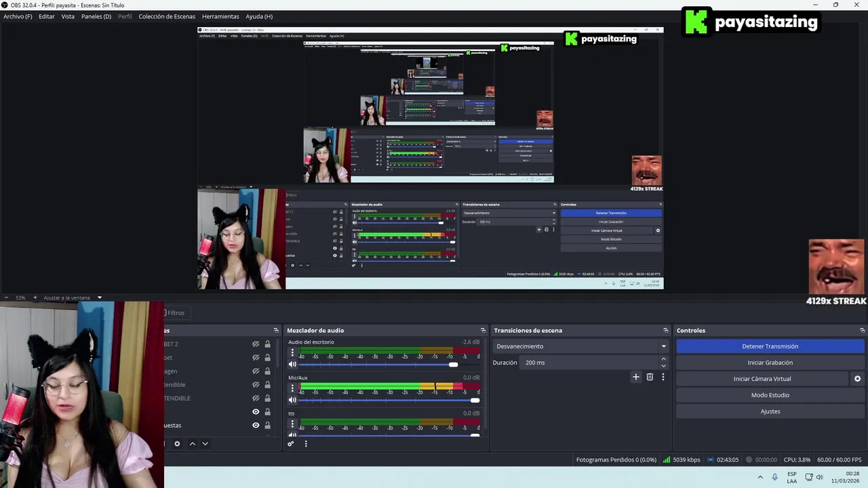This screenshot has width=868, height=488.
Task: Show hidden system tray icons chevron
Action: [x=760, y=477]
